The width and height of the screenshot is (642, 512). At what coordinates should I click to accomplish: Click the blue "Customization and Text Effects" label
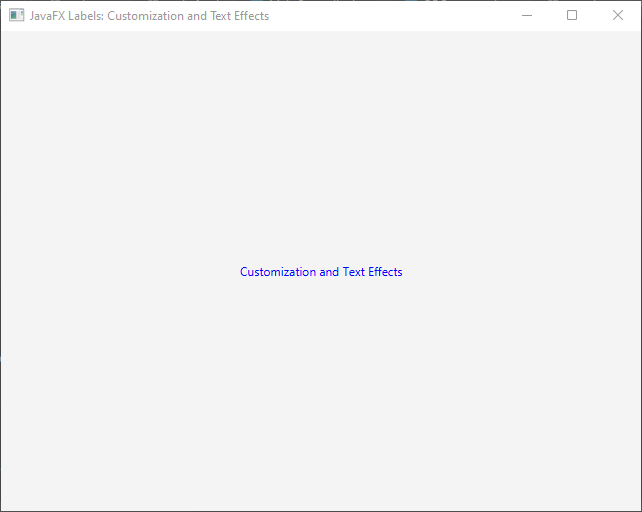tap(321, 272)
